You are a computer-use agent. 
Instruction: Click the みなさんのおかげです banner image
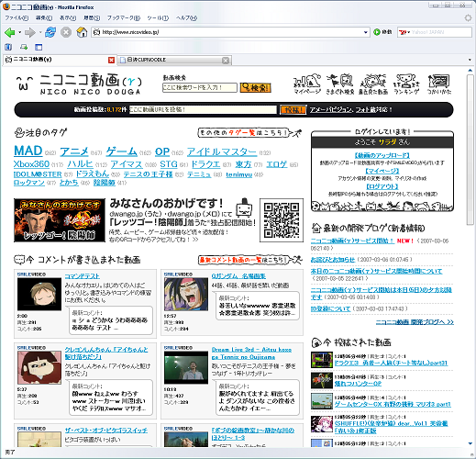(x=60, y=220)
